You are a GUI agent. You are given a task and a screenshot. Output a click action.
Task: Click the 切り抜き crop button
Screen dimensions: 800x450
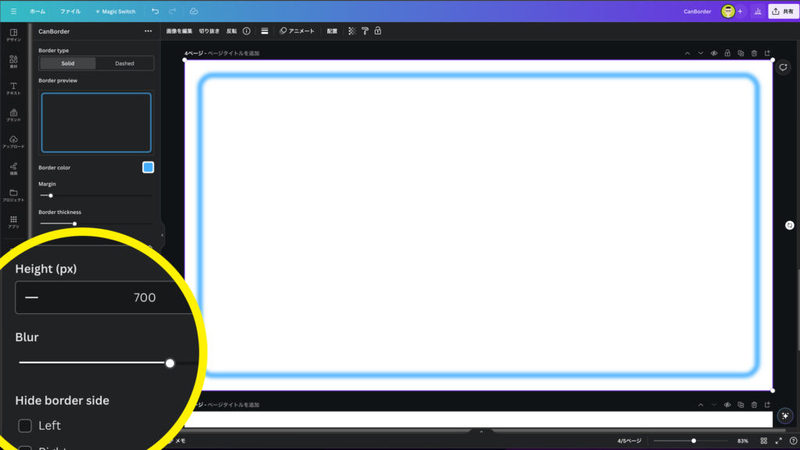209,31
